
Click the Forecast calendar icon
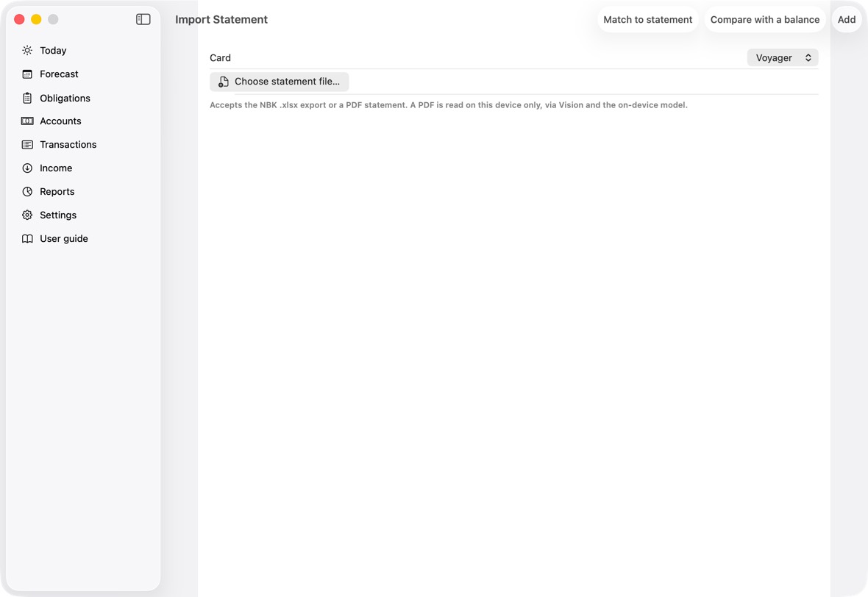[x=27, y=74]
